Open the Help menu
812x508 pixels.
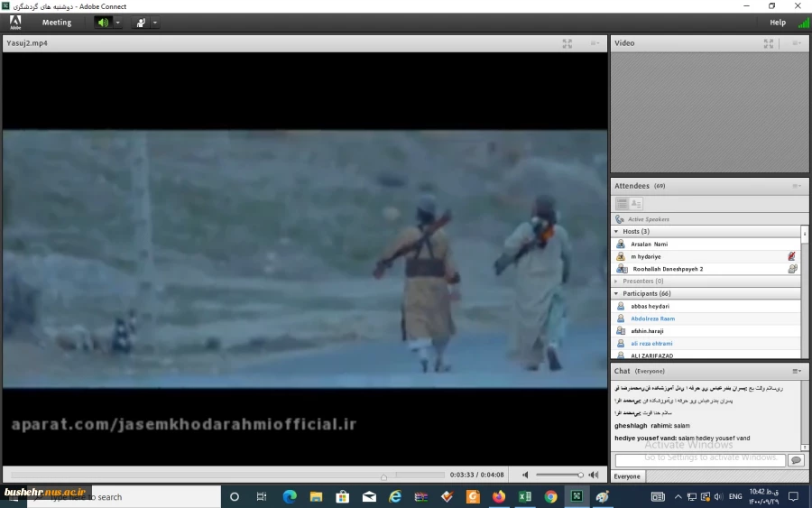tap(778, 23)
